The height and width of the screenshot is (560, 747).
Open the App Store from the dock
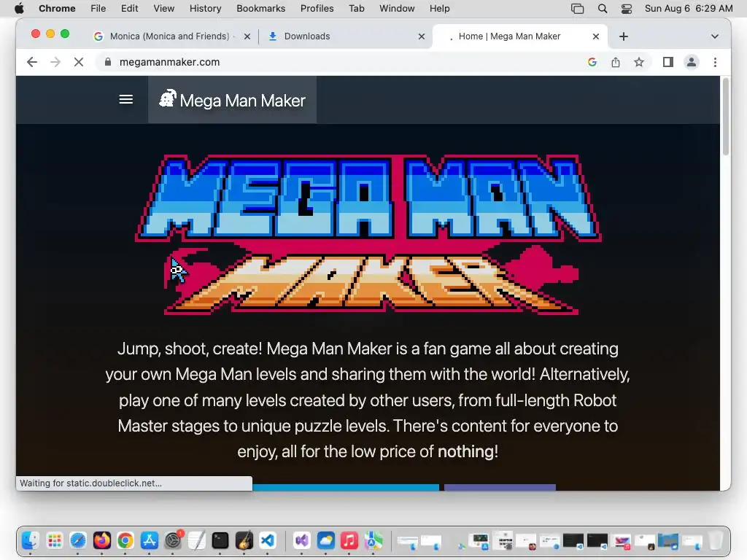(149, 541)
